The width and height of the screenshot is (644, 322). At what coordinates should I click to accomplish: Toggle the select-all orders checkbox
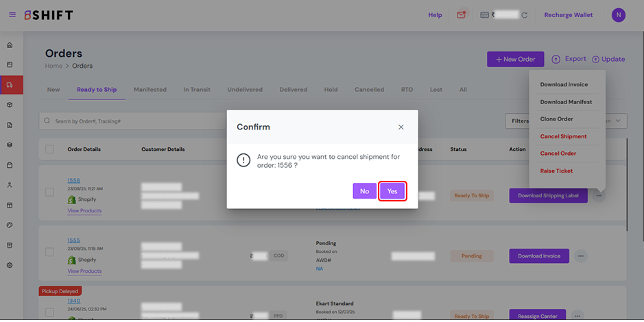(x=49, y=149)
